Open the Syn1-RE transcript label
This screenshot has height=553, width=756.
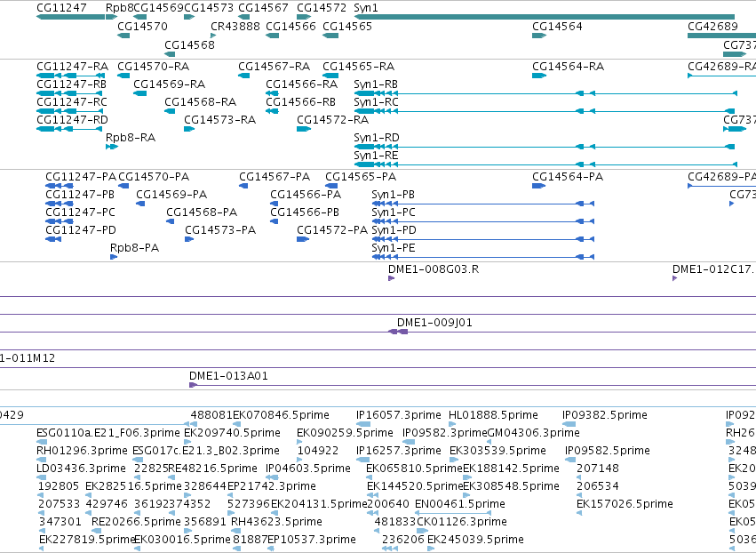click(376, 156)
